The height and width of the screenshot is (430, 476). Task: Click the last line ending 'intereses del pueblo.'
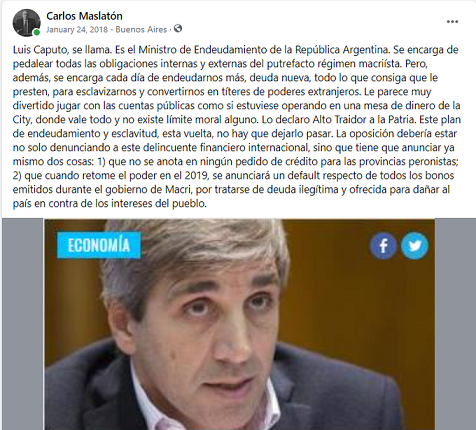pos(110,203)
